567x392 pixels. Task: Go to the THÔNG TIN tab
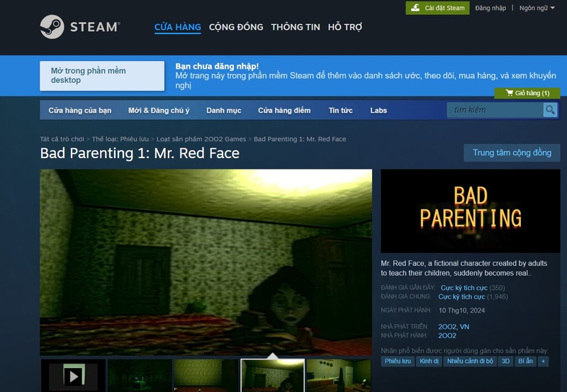(296, 27)
